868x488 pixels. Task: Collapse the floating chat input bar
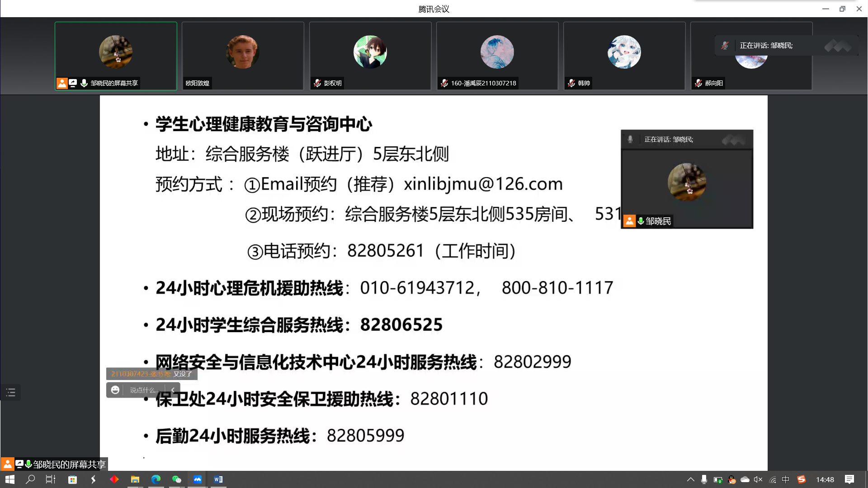pos(173,390)
